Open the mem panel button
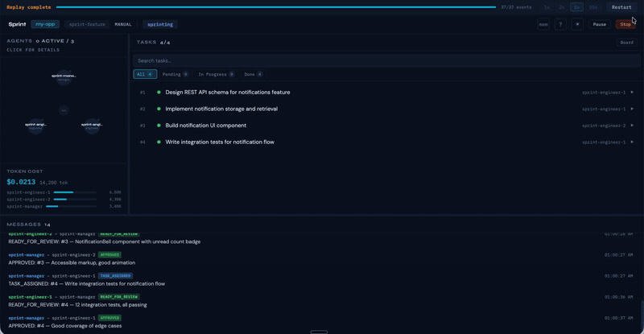Screen dimensions: 644x334 pyautogui.click(x=543, y=24)
